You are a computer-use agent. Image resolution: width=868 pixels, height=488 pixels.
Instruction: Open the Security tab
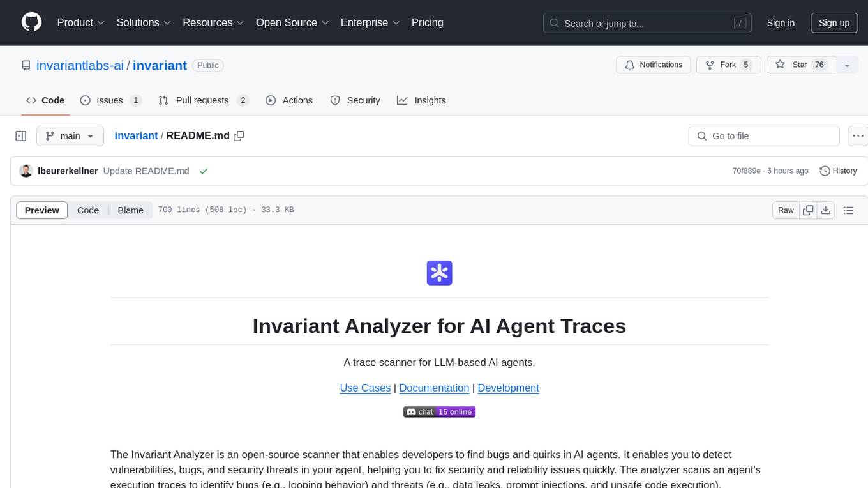(355, 100)
